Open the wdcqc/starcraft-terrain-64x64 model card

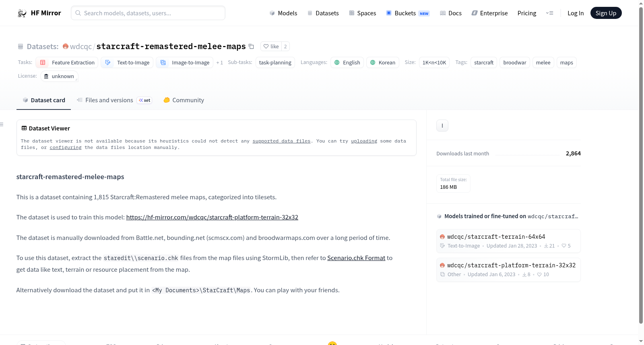pos(508,241)
